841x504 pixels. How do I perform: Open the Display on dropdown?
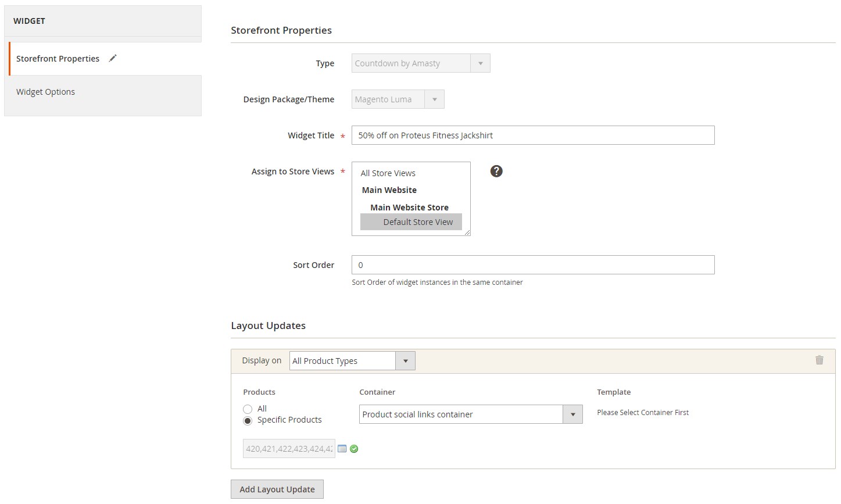[352, 361]
